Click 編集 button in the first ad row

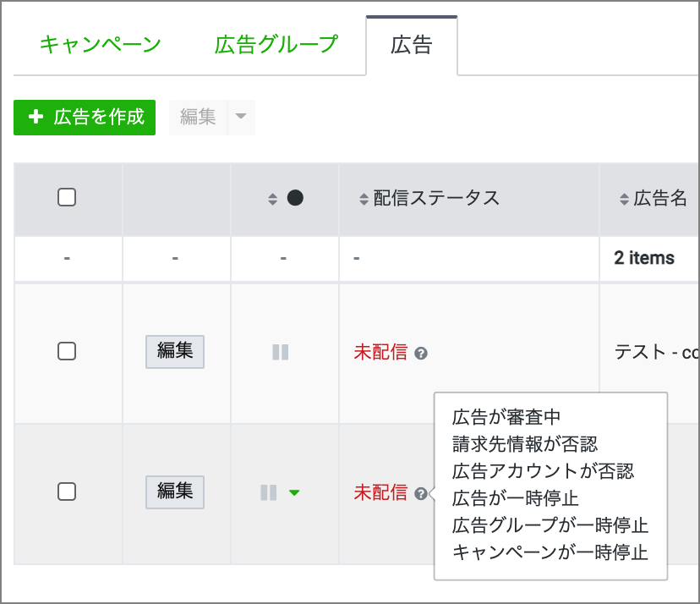[x=175, y=351]
